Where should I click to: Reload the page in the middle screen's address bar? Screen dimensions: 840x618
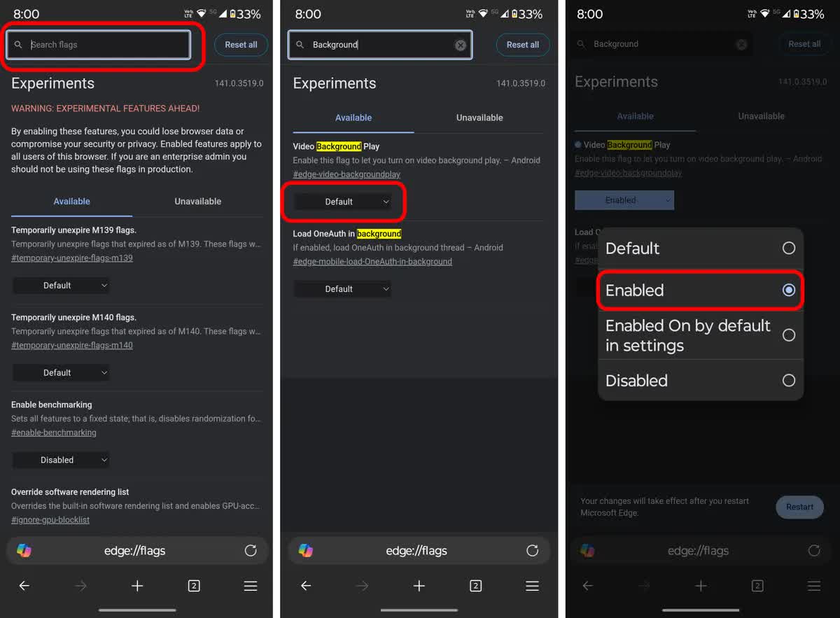(x=532, y=551)
